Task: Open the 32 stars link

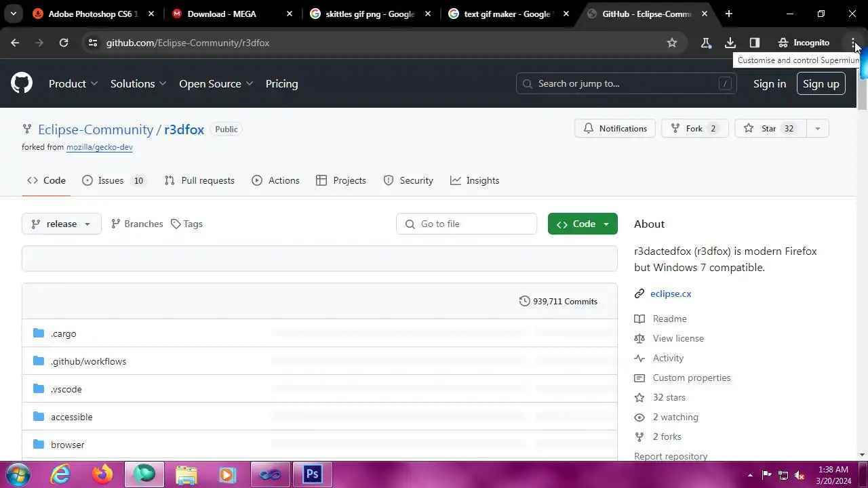Action: click(x=660, y=397)
